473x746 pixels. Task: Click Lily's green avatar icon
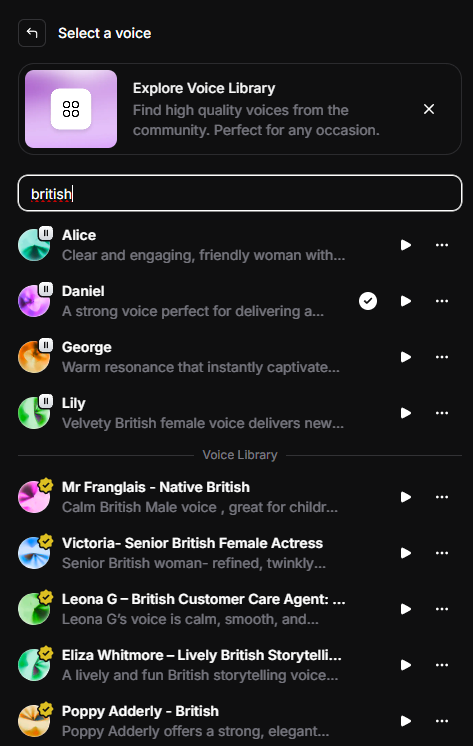coord(34,413)
